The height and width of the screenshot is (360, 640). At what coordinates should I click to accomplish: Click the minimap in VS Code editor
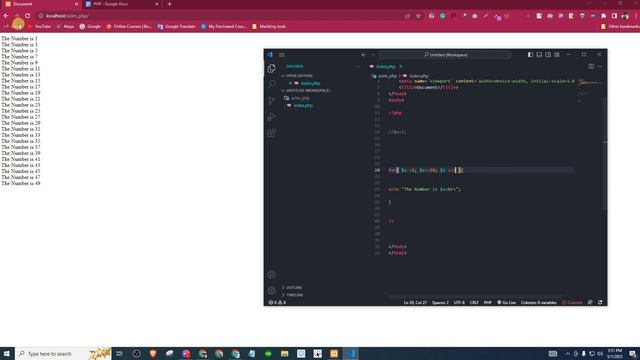589,91
